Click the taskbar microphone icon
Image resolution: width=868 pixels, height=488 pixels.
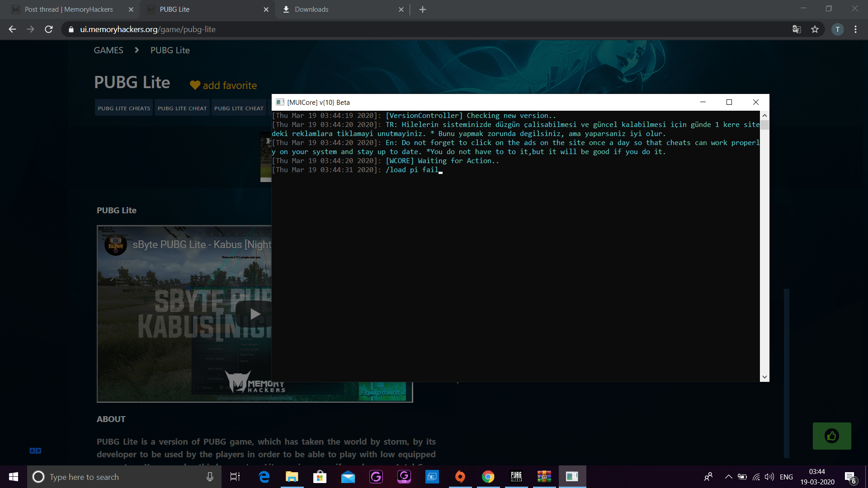210,477
